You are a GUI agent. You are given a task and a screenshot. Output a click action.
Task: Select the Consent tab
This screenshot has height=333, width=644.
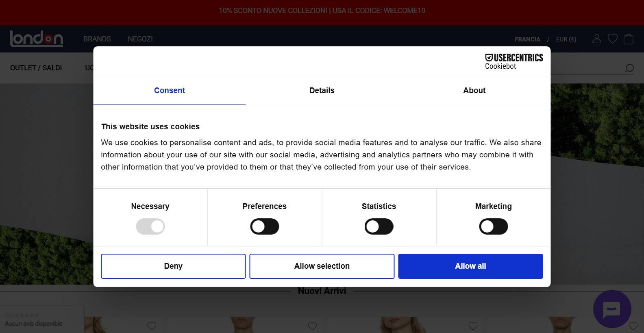pos(170,91)
